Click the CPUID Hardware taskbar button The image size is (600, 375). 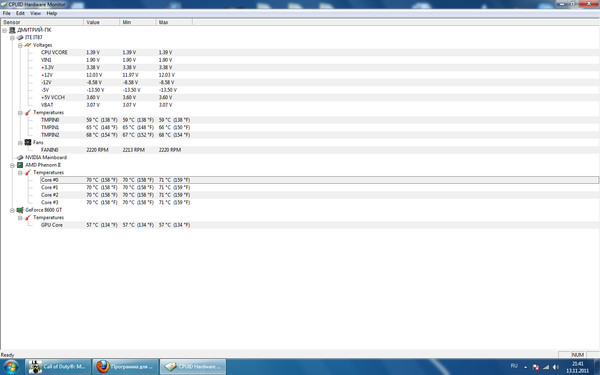192,367
